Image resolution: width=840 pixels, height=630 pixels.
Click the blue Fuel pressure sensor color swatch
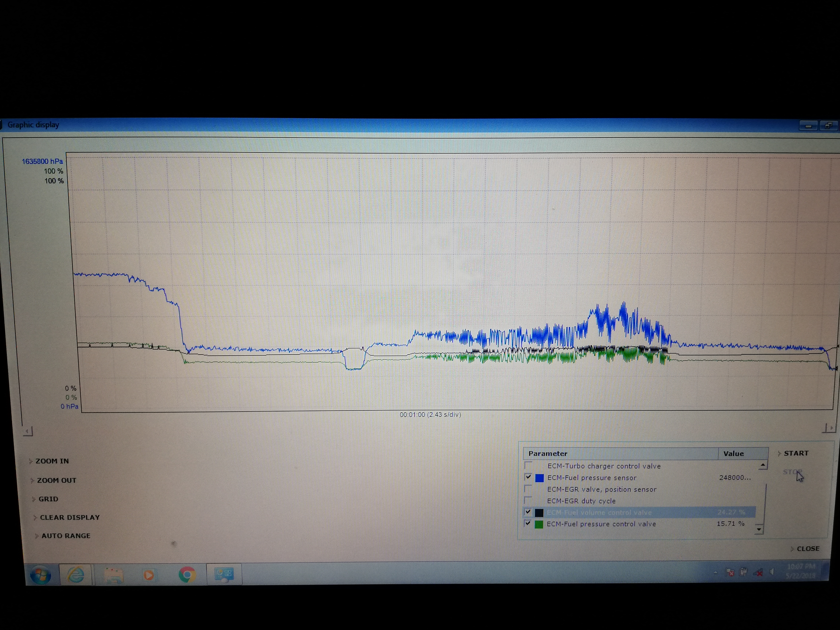point(539,478)
